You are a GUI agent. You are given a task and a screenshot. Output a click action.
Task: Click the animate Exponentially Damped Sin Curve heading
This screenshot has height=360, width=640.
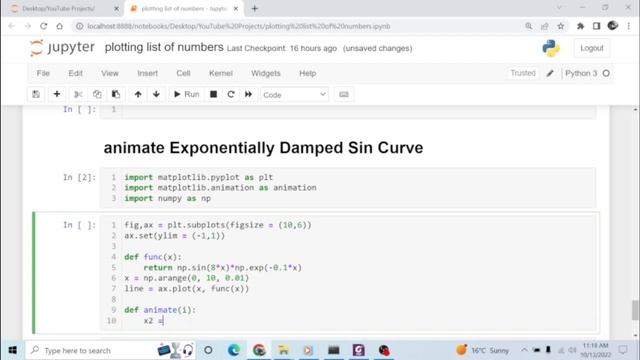click(263, 148)
